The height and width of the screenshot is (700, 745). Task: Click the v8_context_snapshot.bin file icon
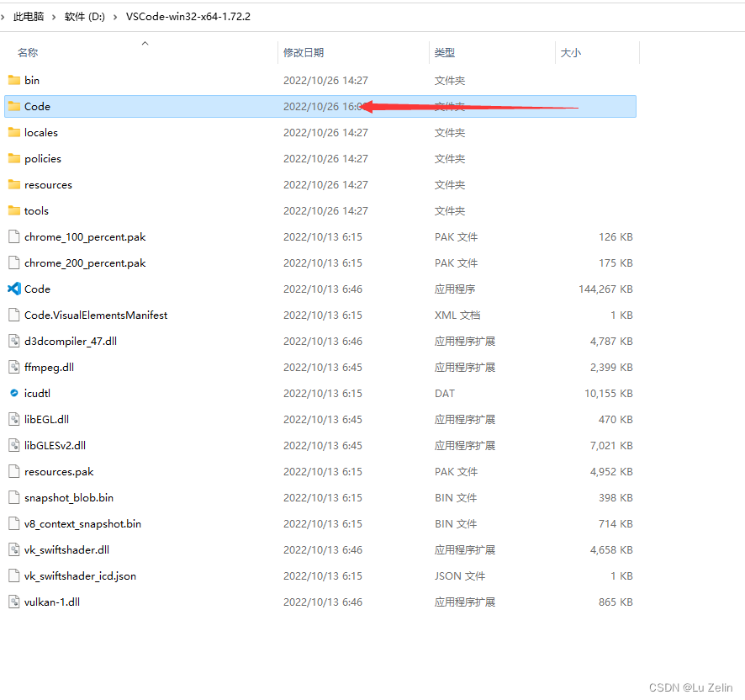[x=14, y=524]
